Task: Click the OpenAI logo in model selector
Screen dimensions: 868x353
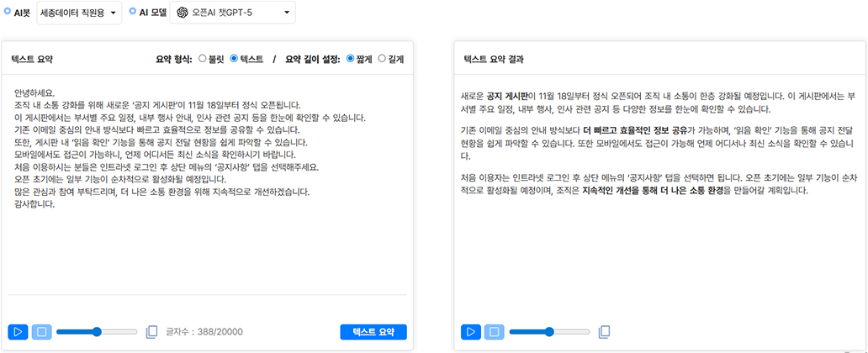Action: (185, 13)
